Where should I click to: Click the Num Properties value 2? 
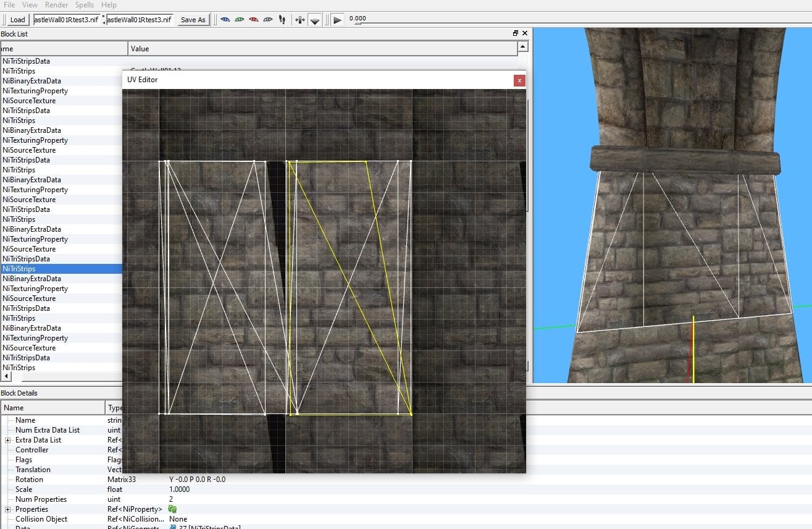coord(171,499)
